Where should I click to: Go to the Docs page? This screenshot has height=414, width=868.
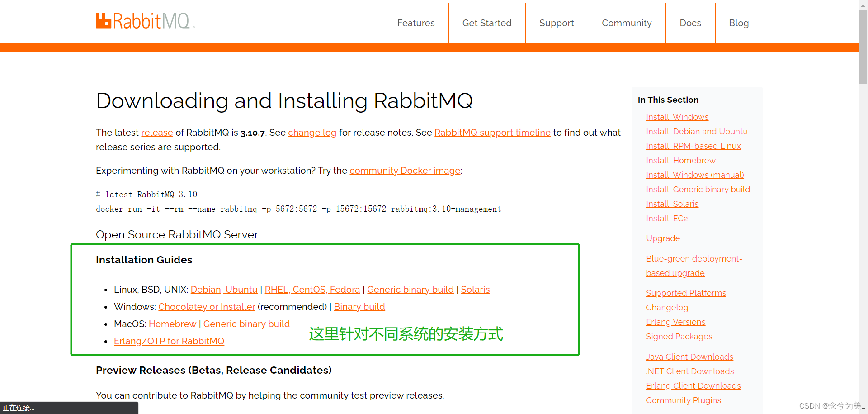click(690, 23)
